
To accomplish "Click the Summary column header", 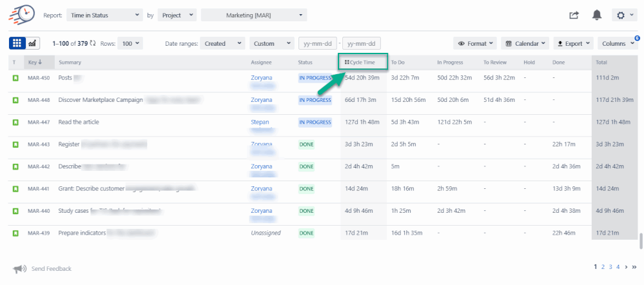I will pos(70,63).
